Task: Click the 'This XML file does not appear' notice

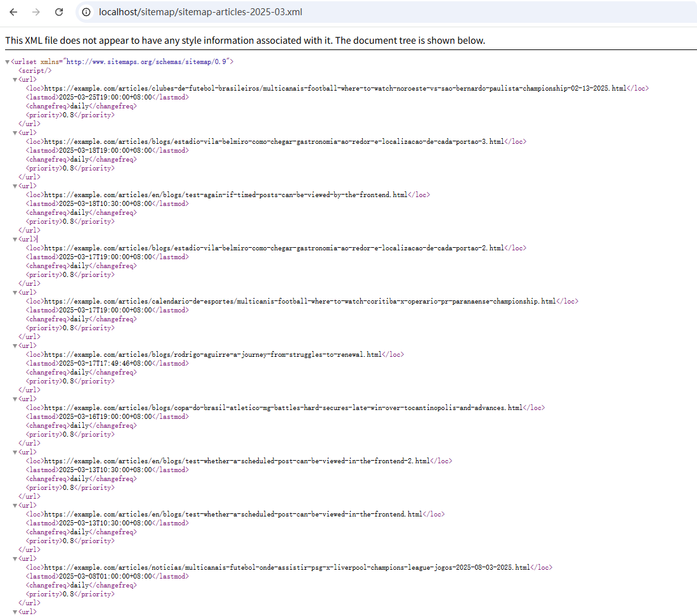Action: (x=245, y=41)
